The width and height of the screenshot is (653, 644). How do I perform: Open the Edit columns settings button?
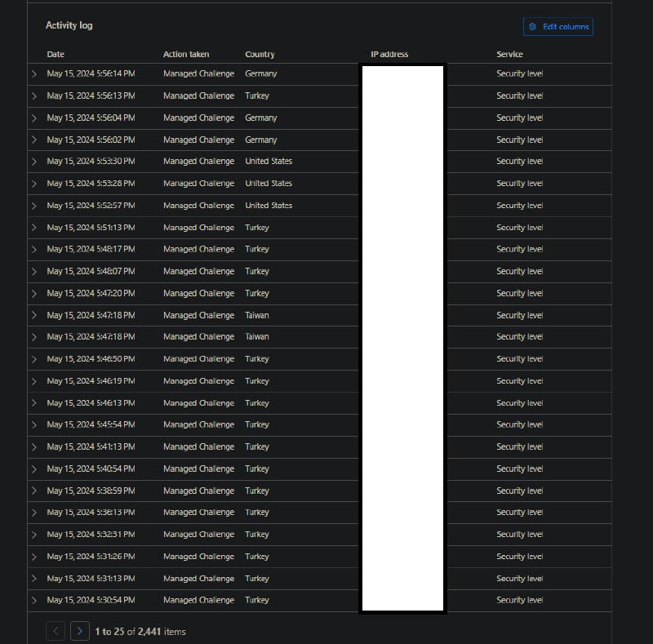click(x=557, y=27)
